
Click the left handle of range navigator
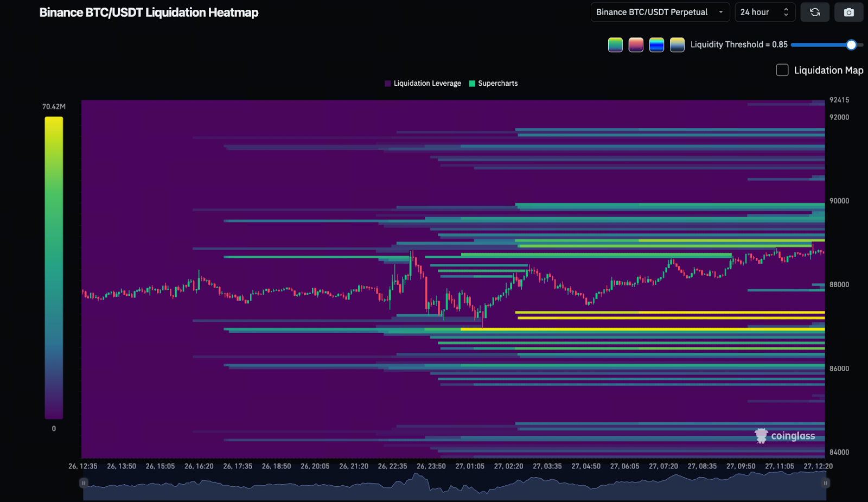(x=84, y=482)
